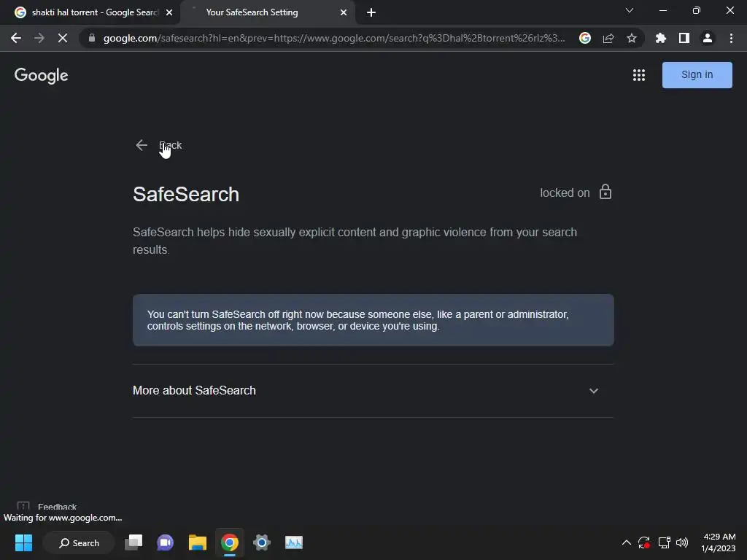
Task: Show hidden system tray icons
Action: pos(627,542)
